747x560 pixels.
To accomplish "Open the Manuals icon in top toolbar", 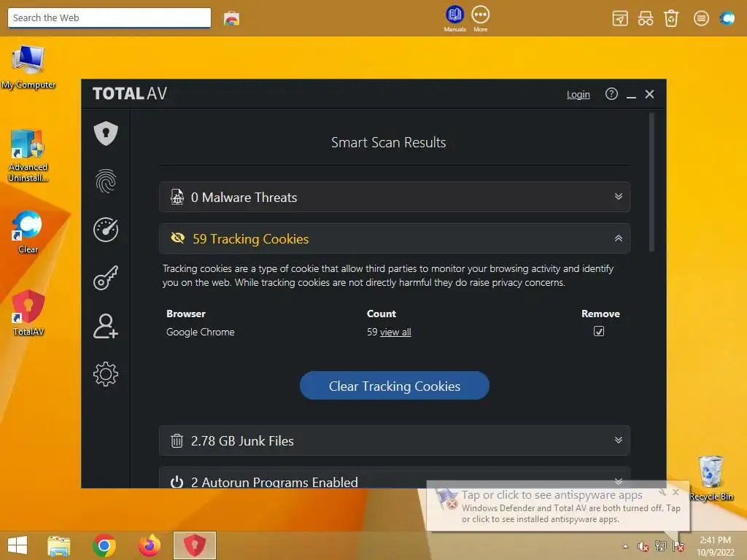I will pyautogui.click(x=454, y=18).
